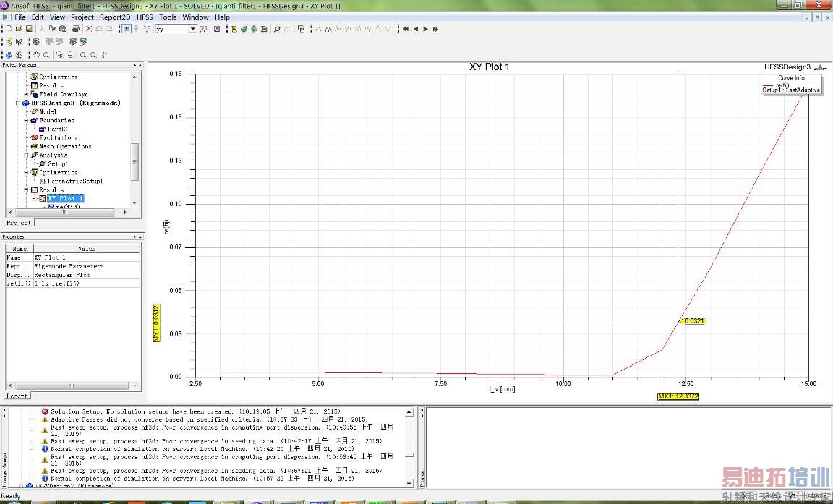Select ParametricSetup1 in tree

[x=75, y=181]
